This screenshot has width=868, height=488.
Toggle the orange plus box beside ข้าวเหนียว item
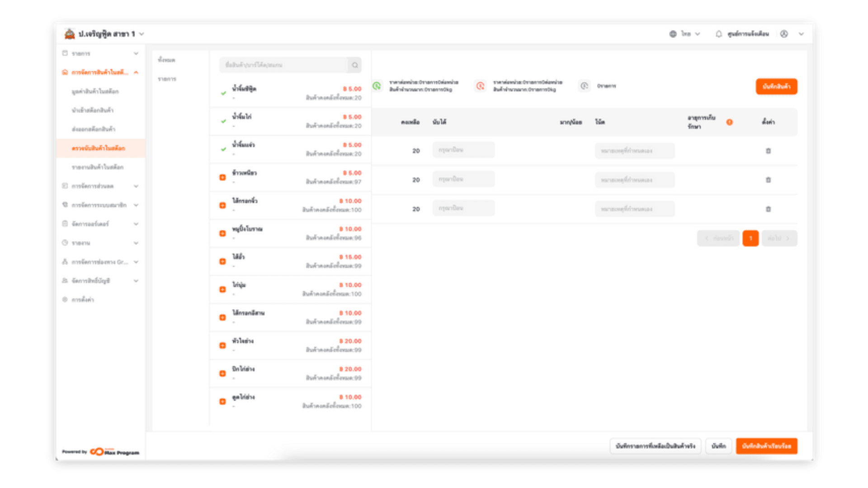222,178
